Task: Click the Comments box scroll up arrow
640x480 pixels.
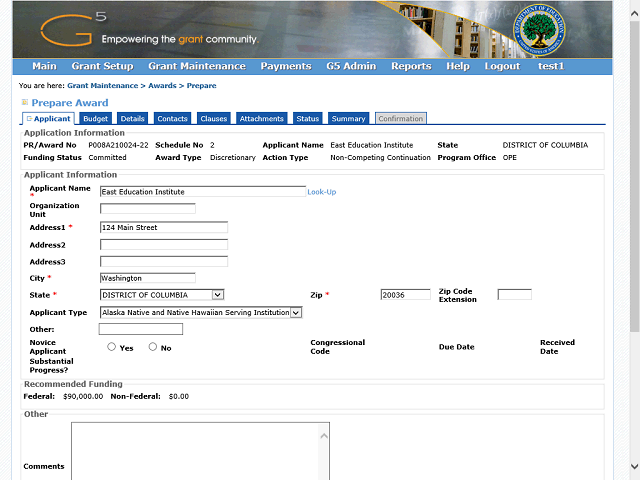Action: [x=324, y=436]
